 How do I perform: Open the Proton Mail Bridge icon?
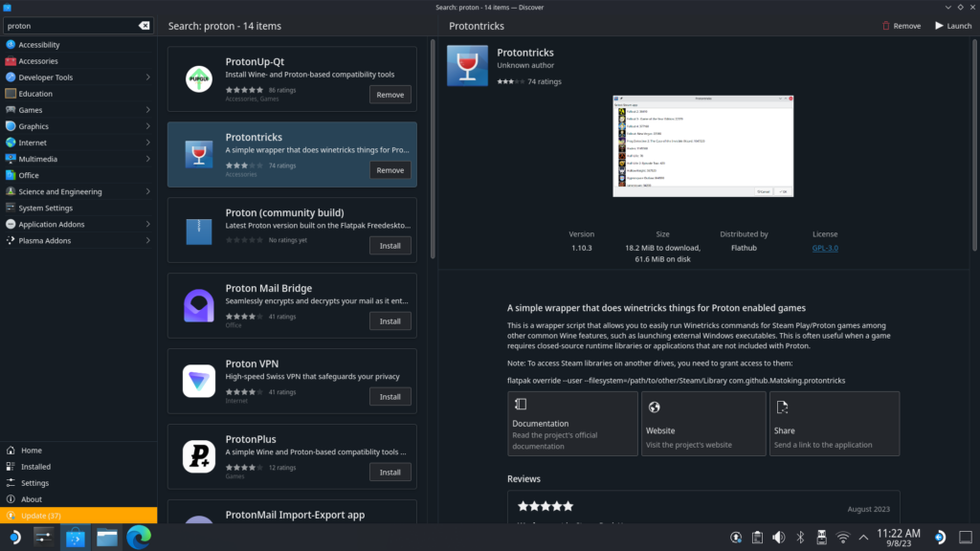(199, 305)
